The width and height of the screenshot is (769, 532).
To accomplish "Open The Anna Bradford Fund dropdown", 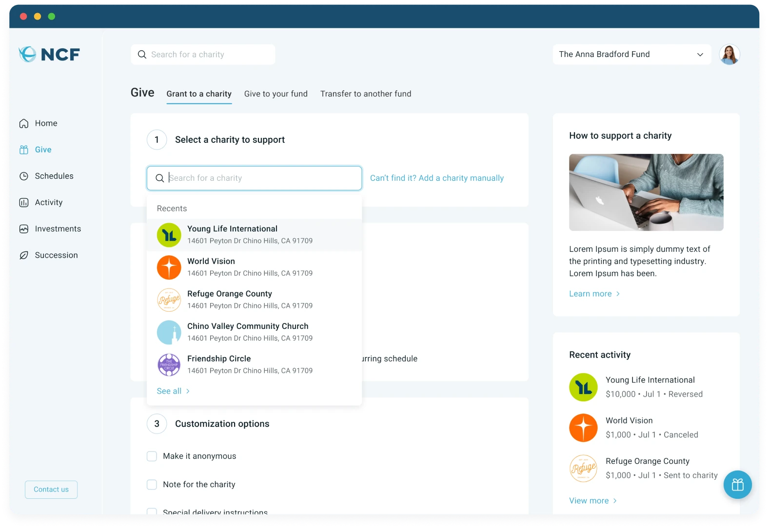I will click(631, 54).
